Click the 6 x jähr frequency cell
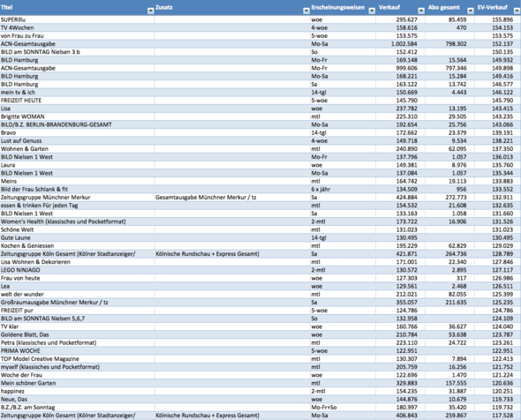521x420 pixels. click(343, 189)
